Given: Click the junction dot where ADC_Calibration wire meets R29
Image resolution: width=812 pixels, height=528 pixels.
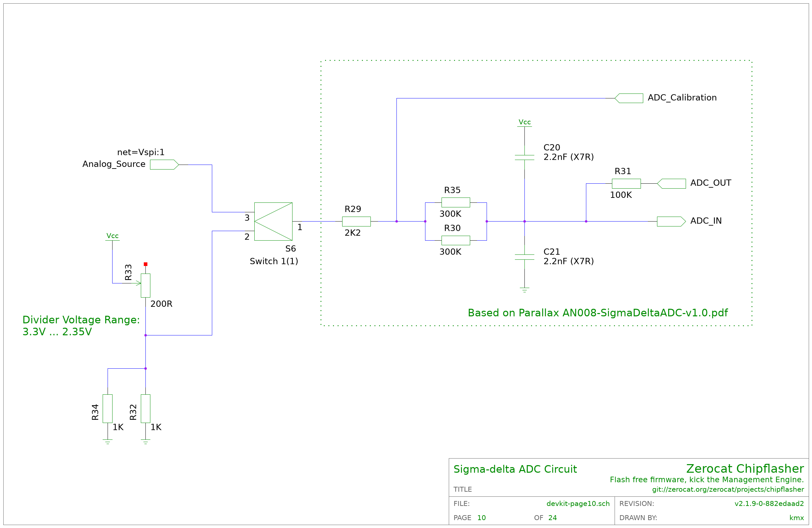Looking at the screenshot, I should (x=396, y=222).
